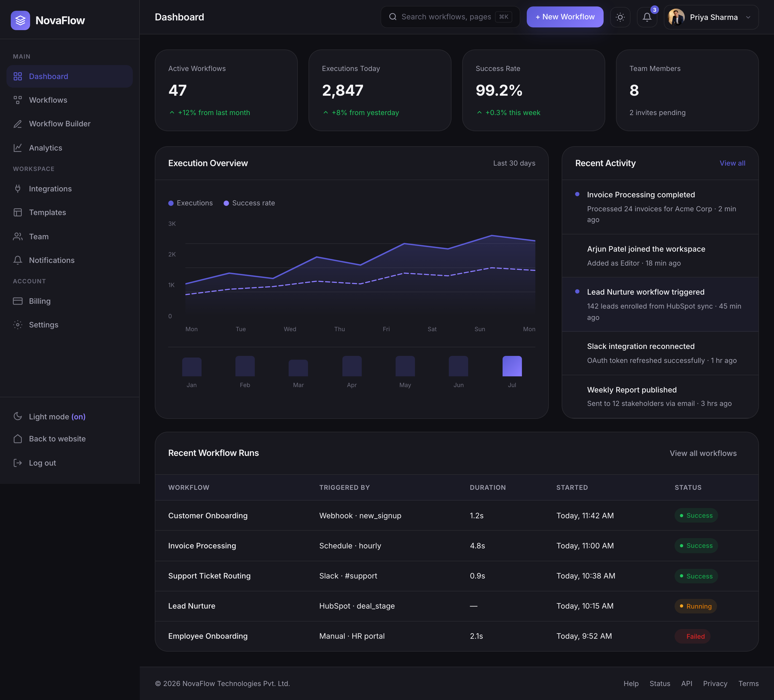This screenshot has height=700, width=774.
Task: Open Lead Nurture workflow triggered activity
Action: click(660, 304)
